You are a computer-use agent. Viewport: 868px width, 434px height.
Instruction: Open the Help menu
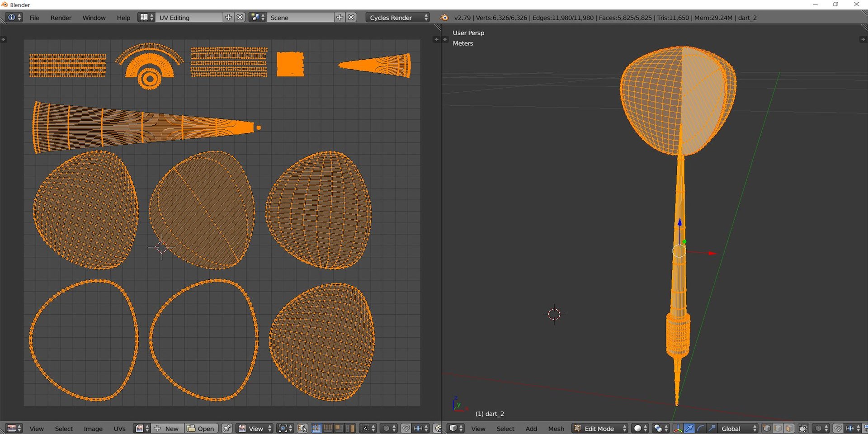point(123,18)
